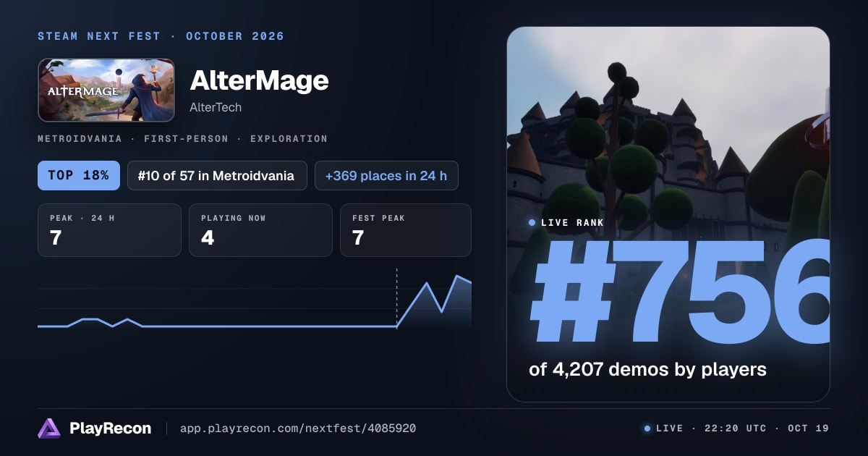Click the AlterTech developer name
The image size is (868, 456).
click(216, 107)
